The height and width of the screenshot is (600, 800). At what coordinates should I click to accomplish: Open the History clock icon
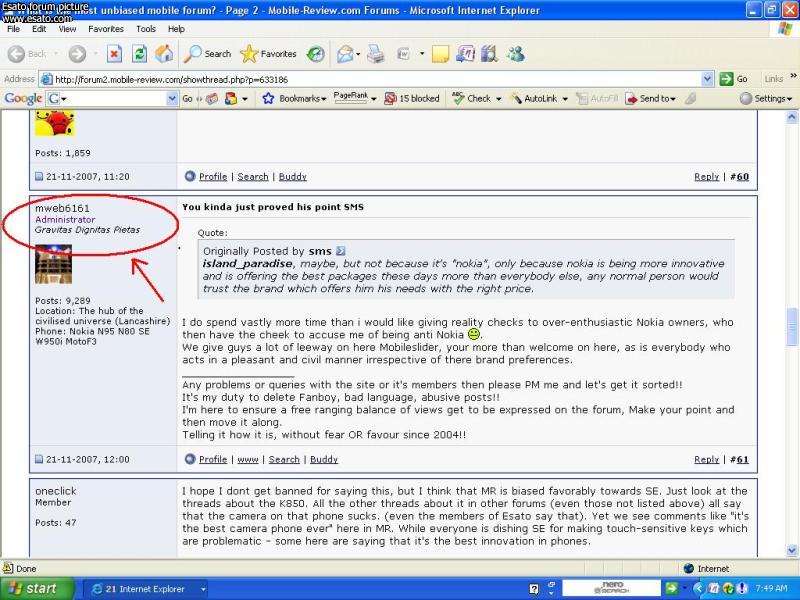pos(315,54)
